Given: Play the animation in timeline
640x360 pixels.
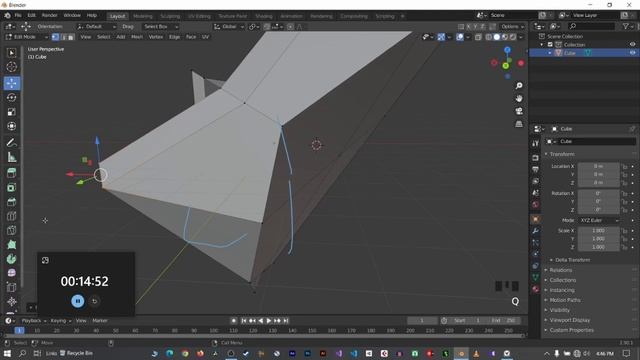Looking at the screenshot, I should pos(269,321).
